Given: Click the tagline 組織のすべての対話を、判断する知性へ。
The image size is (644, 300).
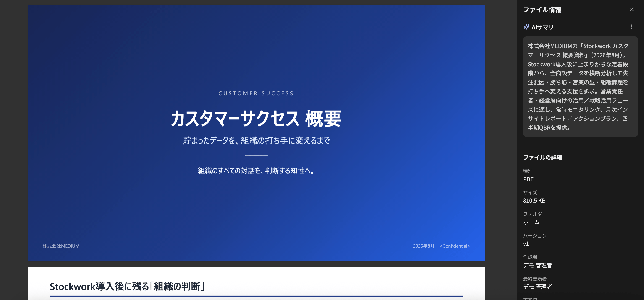Looking at the screenshot, I should [x=256, y=171].
